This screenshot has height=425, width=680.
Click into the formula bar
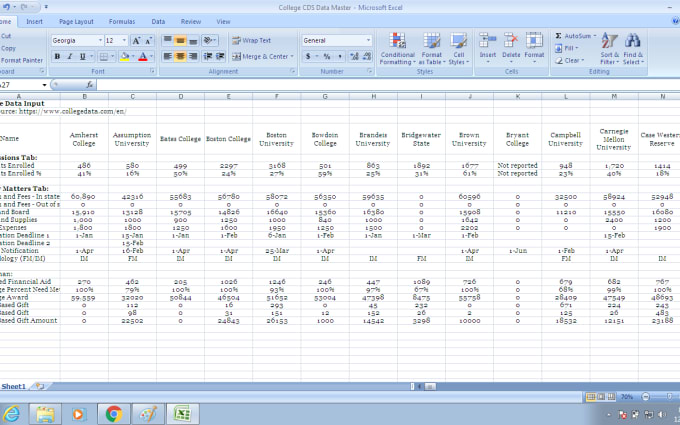(x=386, y=85)
